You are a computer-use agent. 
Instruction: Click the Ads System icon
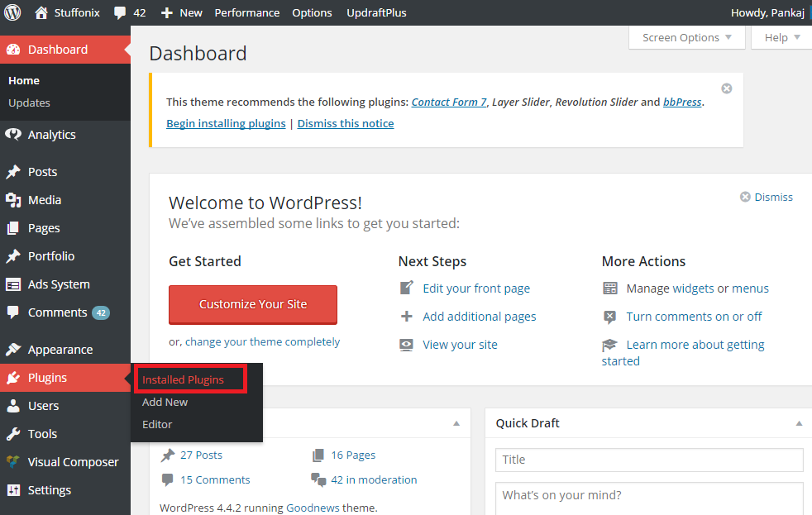point(13,284)
